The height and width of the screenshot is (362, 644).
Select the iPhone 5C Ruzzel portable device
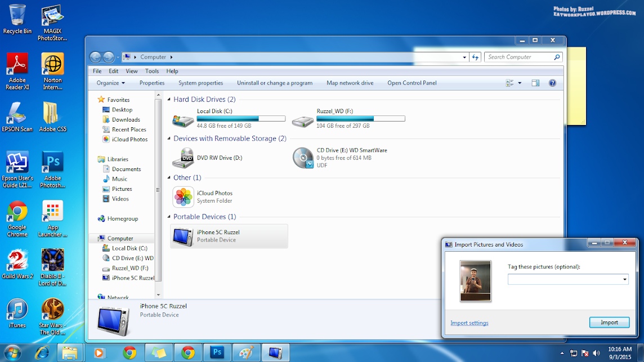229,236
